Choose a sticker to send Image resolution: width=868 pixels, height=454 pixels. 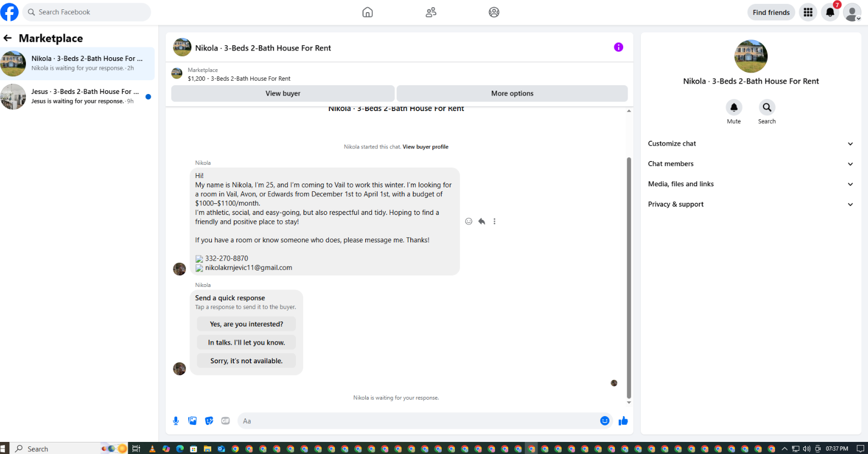coord(209,421)
